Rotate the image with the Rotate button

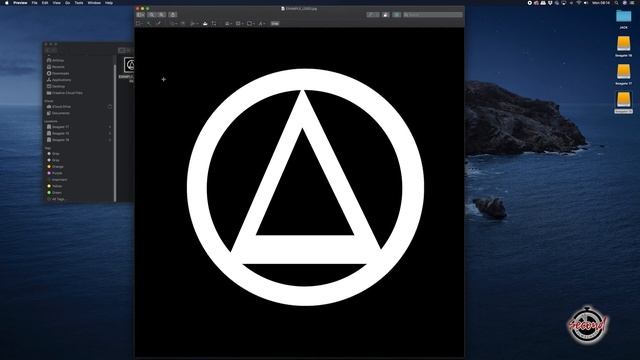[386, 15]
